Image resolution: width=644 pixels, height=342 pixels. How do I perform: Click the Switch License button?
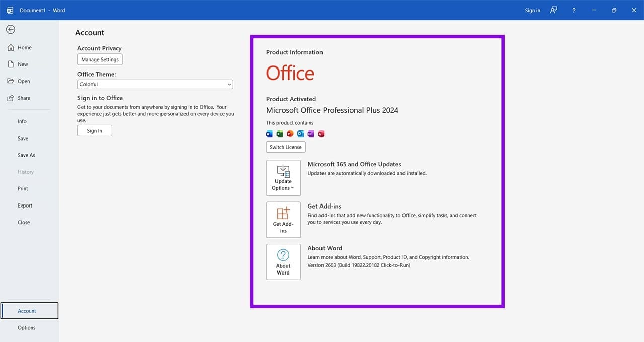click(x=286, y=147)
